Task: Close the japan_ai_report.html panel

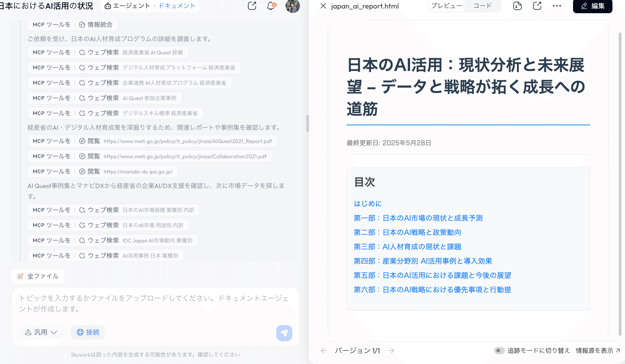Action: 323,6
